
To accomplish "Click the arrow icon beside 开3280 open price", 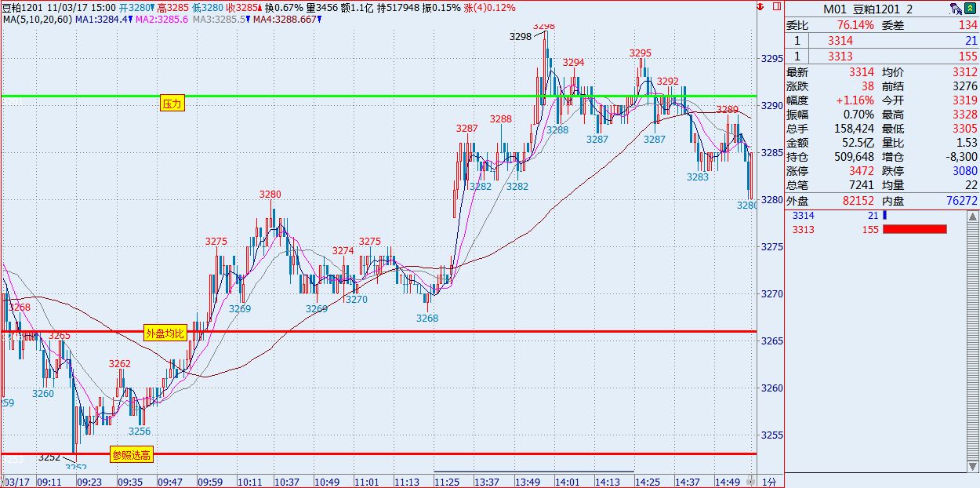I will click(154, 7).
